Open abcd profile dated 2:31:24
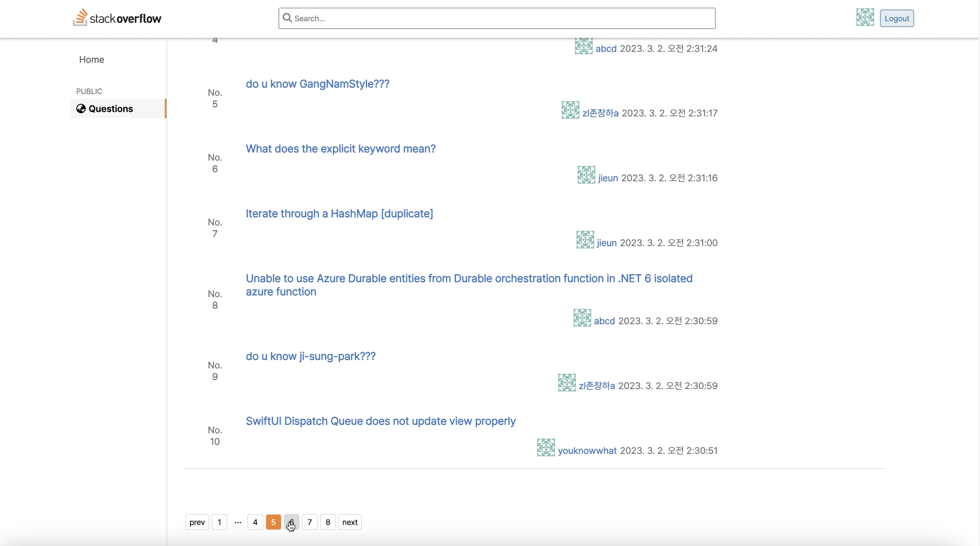The height and width of the screenshot is (546, 980). click(606, 48)
